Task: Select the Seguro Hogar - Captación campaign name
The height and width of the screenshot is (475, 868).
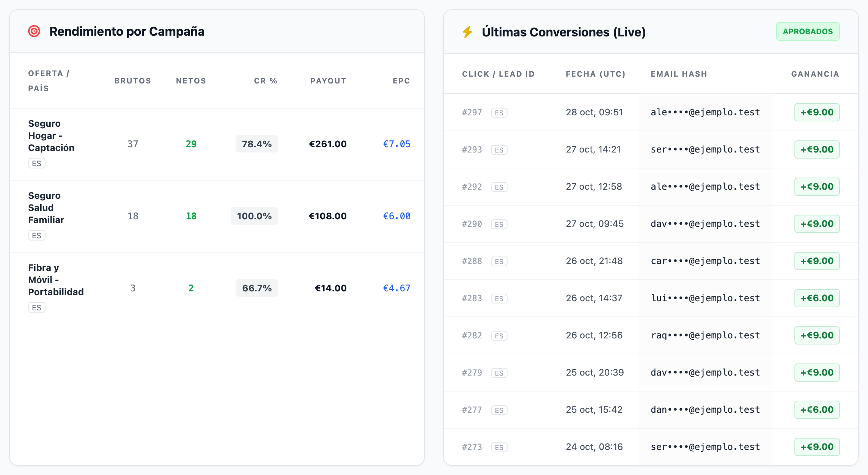Action: (51, 135)
